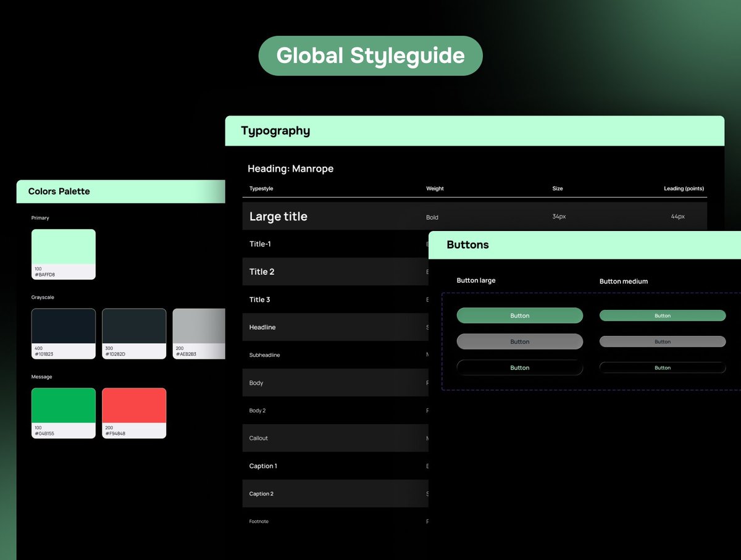
Task: Click the large gray Button
Action: coord(519,341)
